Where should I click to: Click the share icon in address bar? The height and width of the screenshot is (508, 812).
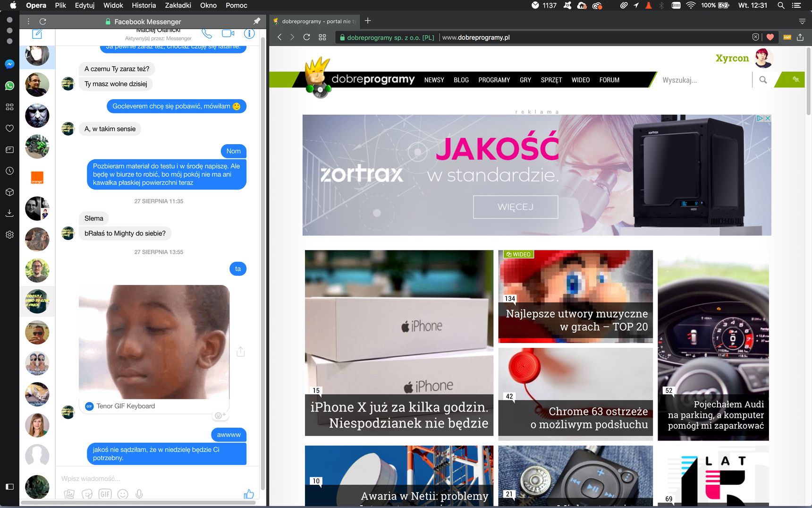click(800, 37)
